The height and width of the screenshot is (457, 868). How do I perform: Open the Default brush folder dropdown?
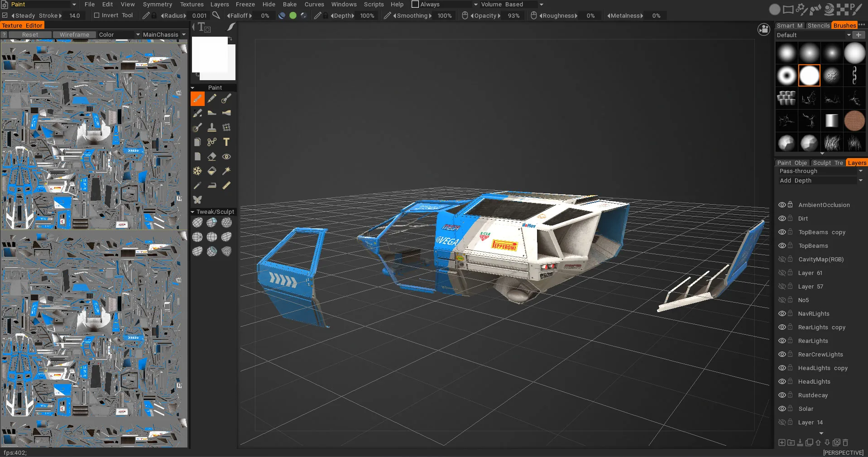click(814, 35)
